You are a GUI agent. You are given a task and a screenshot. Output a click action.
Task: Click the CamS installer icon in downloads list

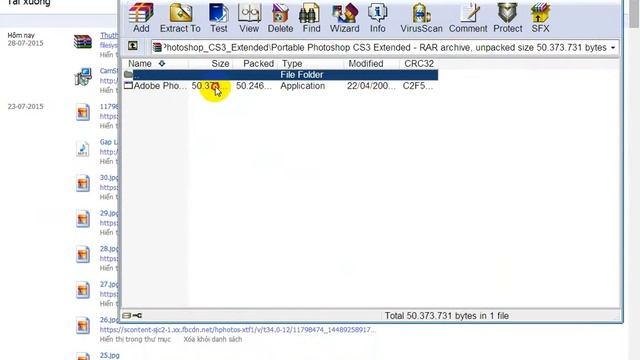click(x=83, y=77)
